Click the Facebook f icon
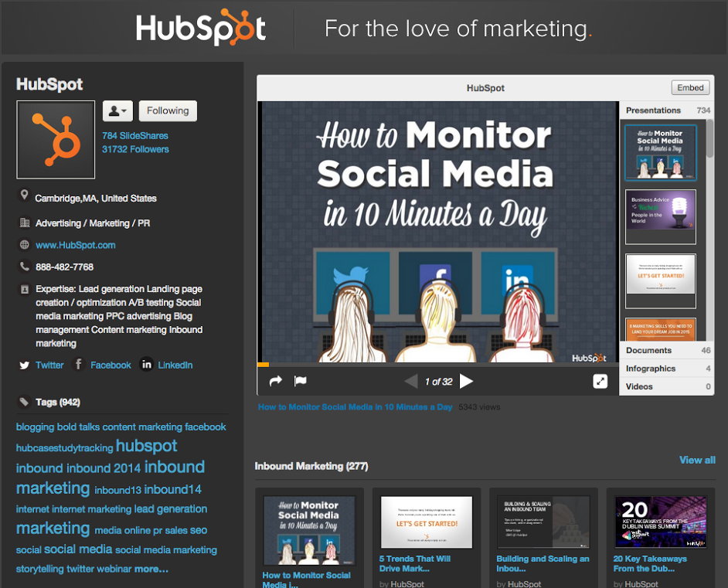 tap(79, 364)
